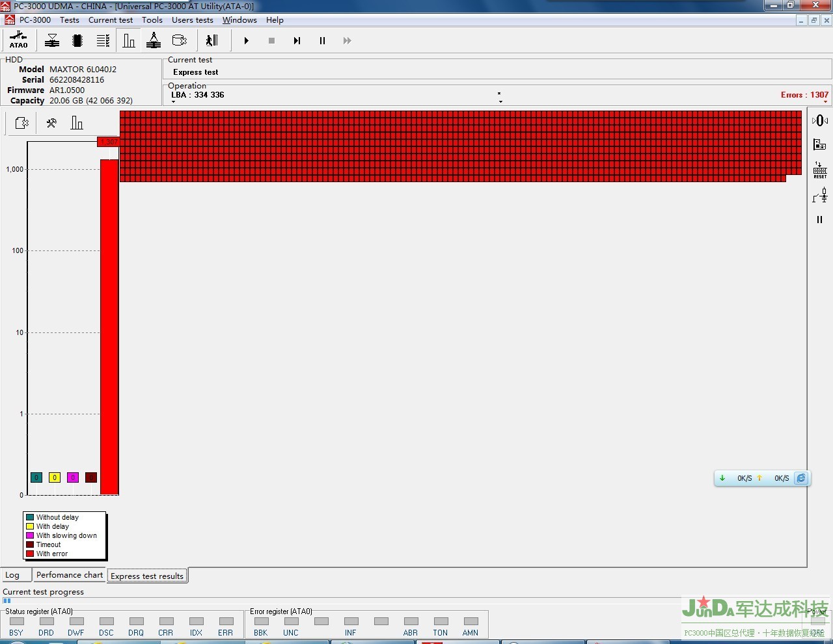Click the ATA0 port selection icon
833x644 pixels.
point(18,40)
